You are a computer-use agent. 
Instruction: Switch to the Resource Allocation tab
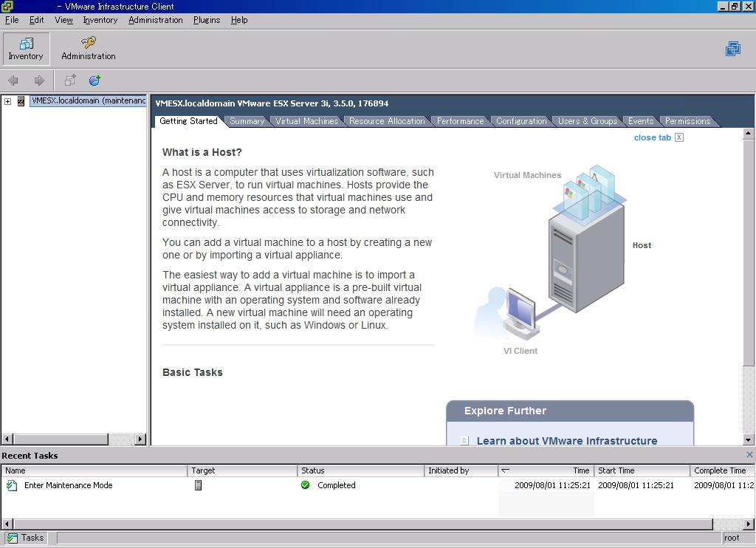tap(387, 121)
